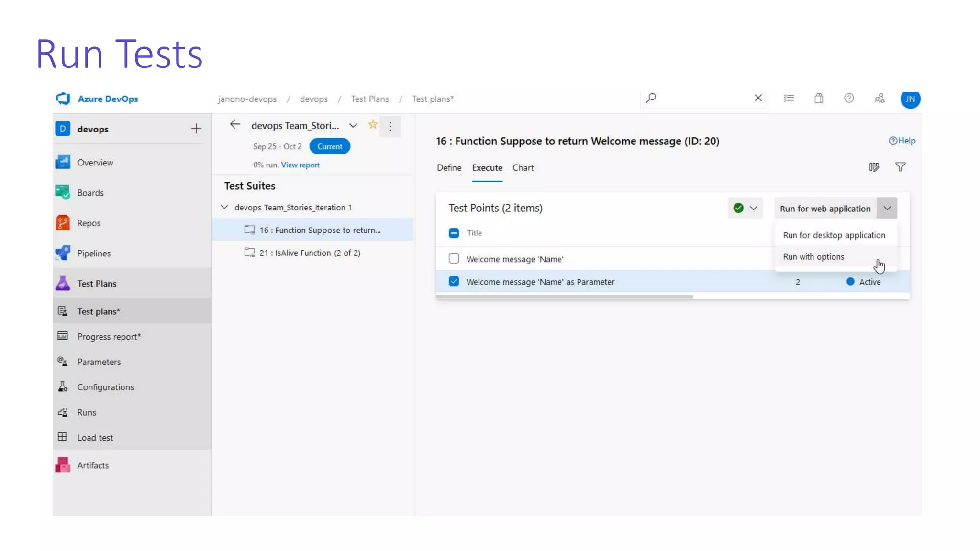Viewport: 980px width, 551px height.
Task: Uncheck 'Name' as Parameter test point
Action: coord(454,281)
